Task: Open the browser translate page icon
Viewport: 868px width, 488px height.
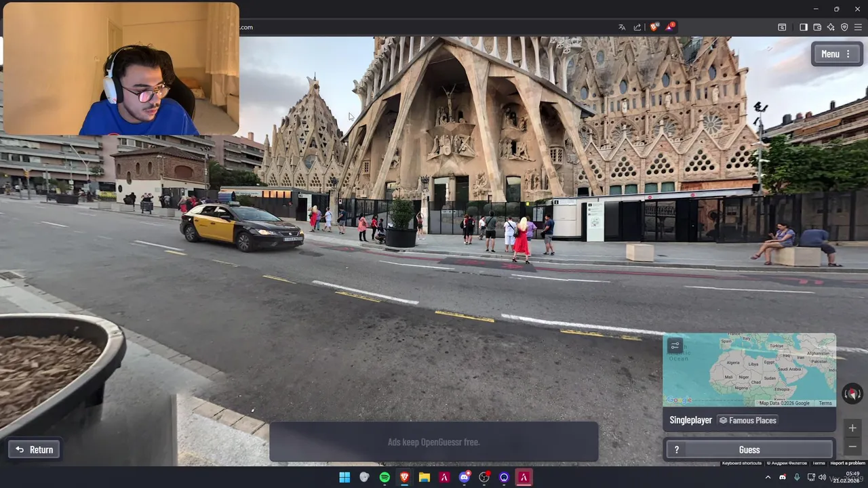Action: pos(622,27)
